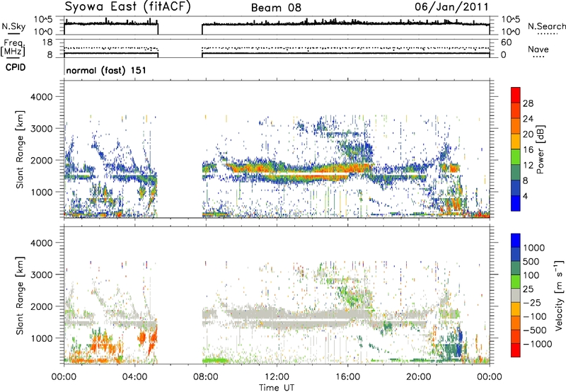Click the 12:00 time tick label

277,377
